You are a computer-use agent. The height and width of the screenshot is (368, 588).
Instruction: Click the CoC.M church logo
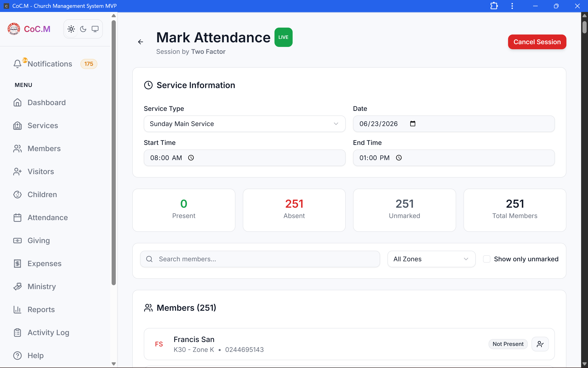point(14,29)
